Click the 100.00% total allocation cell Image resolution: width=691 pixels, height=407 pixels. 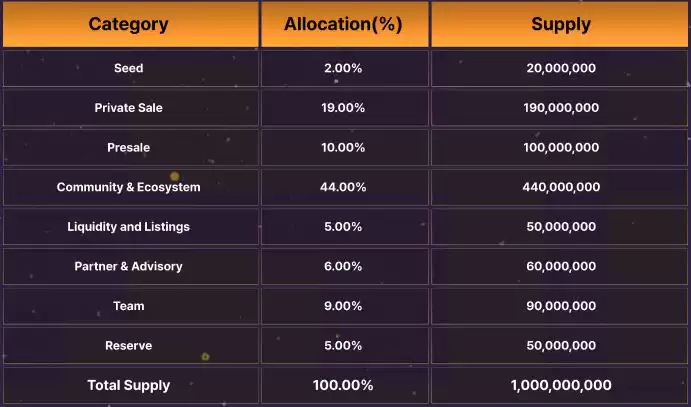pos(343,385)
